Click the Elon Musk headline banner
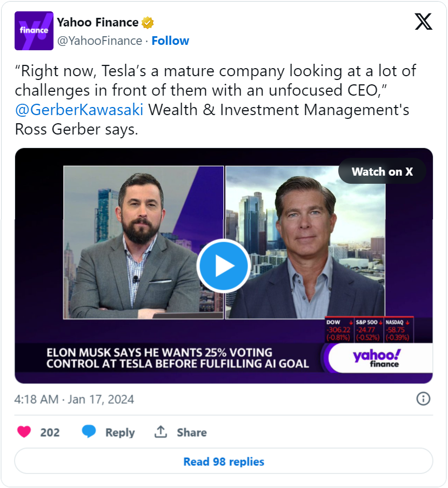 pyautogui.click(x=168, y=358)
